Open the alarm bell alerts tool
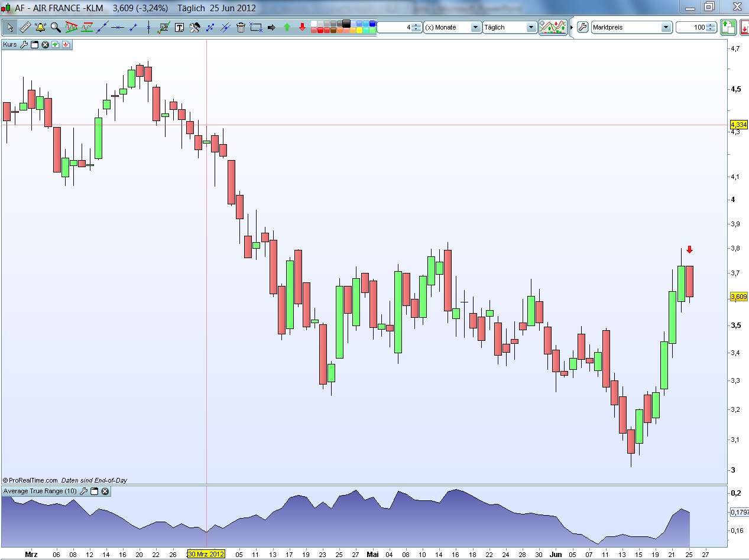This screenshot has width=749, height=560. click(x=40, y=27)
